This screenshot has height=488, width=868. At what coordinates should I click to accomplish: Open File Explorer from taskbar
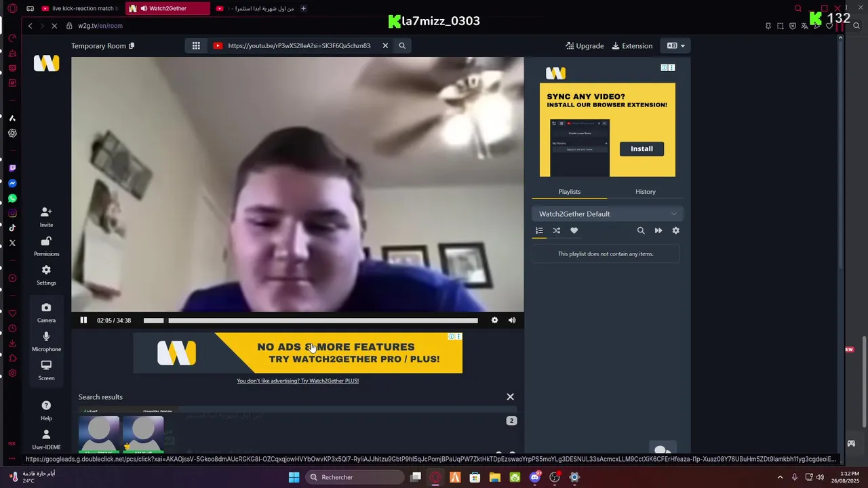point(494,477)
